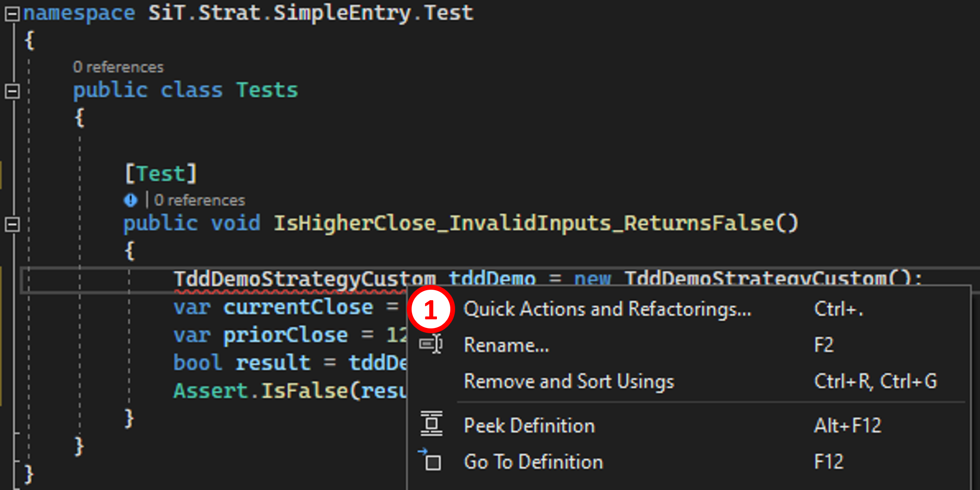
Task: Open the 0 references link above Tests class
Action: [x=118, y=67]
